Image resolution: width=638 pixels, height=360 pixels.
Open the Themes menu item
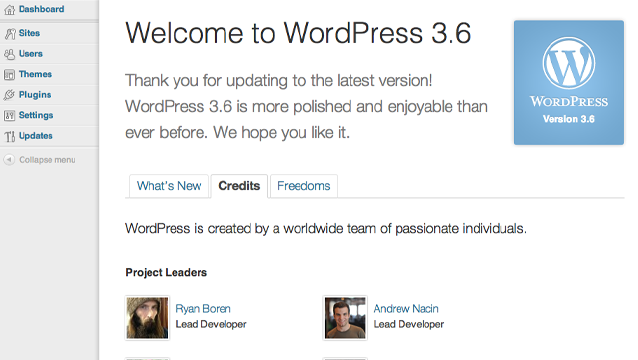[x=35, y=74]
